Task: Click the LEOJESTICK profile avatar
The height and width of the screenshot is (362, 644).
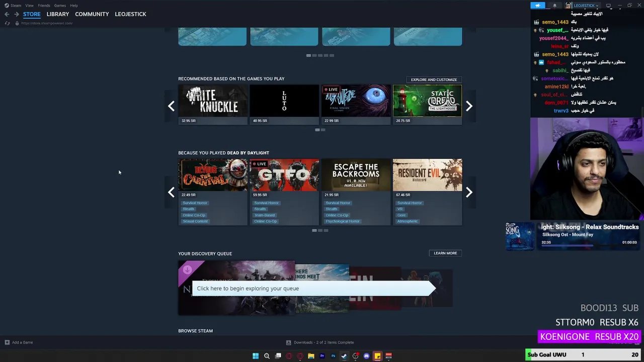Action: (569, 6)
